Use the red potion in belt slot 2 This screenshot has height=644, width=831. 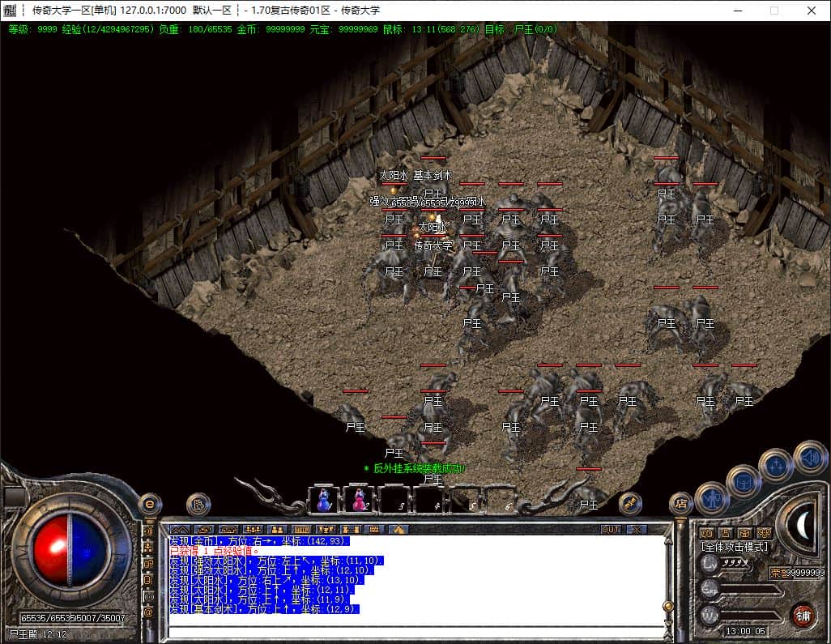point(360,499)
